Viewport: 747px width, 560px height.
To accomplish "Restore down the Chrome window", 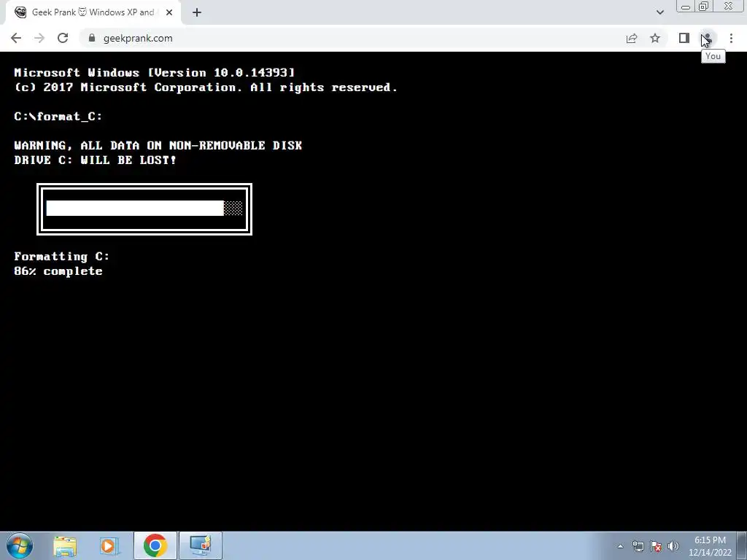I will [704, 6].
